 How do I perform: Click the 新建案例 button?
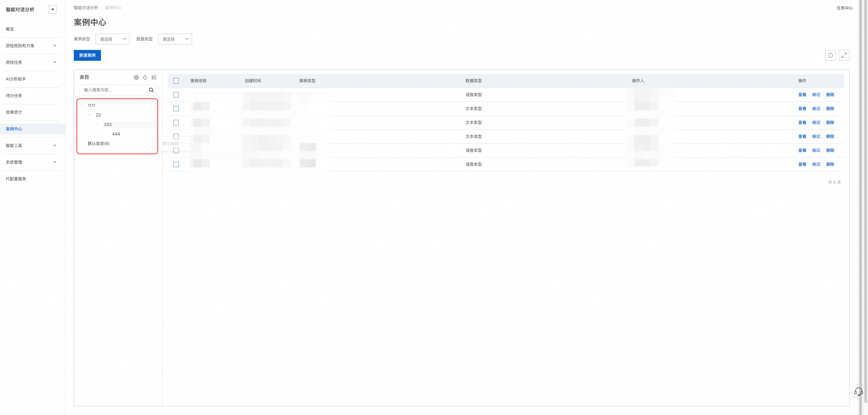point(87,55)
